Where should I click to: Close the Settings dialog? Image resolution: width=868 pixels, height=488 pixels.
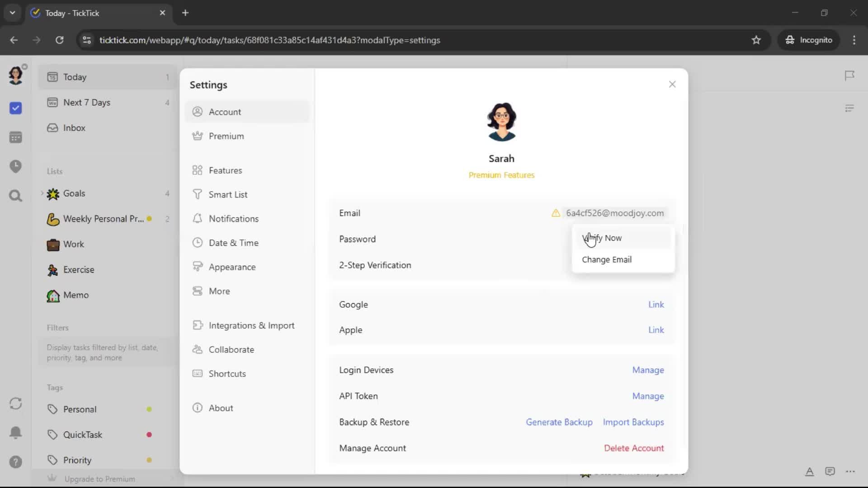(x=672, y=84)
